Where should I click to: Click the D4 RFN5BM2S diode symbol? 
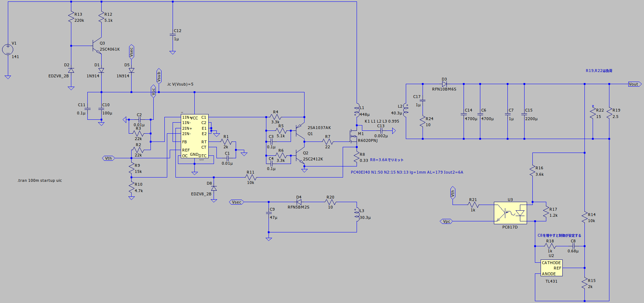click(x=299, y=202)
